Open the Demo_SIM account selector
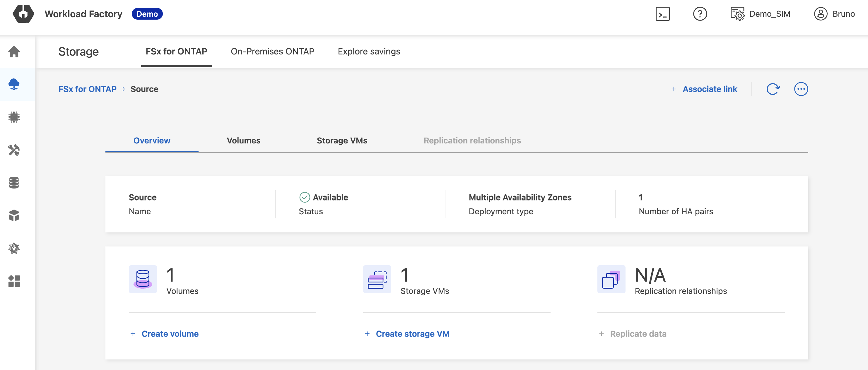 coord(760,14)
